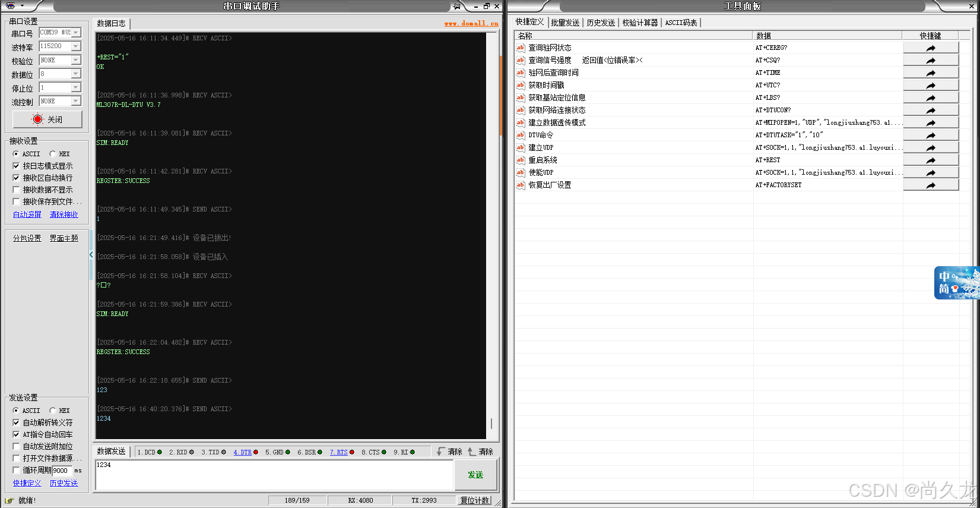Viewport: 980px width, 508px height.
Task: Click send arrow for 使能UDP row
Action: [x=931, y=172]
